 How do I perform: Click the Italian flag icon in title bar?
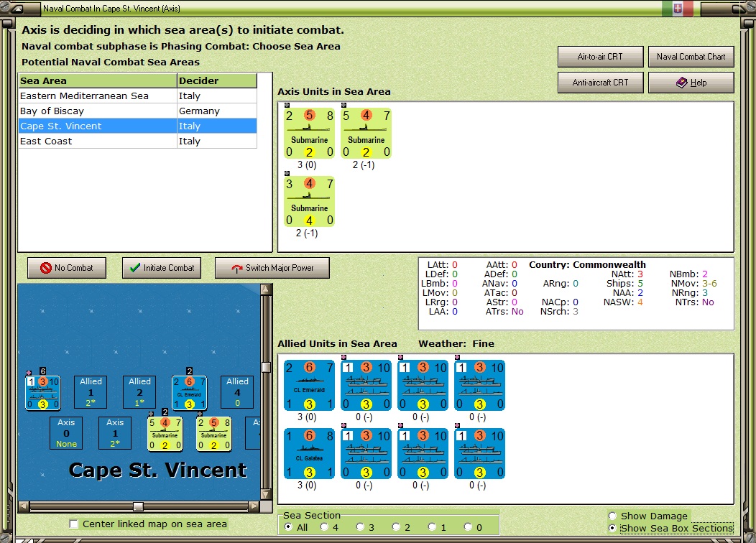coord(678,8)
